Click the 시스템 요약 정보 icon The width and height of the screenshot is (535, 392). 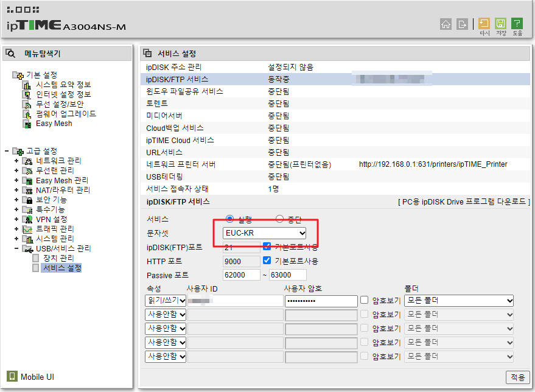(x=27, y=85)
